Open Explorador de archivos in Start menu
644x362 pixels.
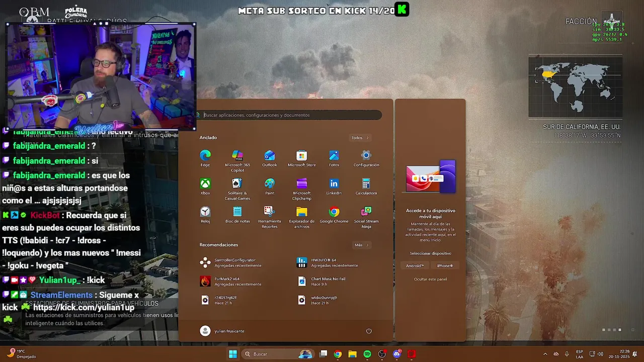click(302, 217)
